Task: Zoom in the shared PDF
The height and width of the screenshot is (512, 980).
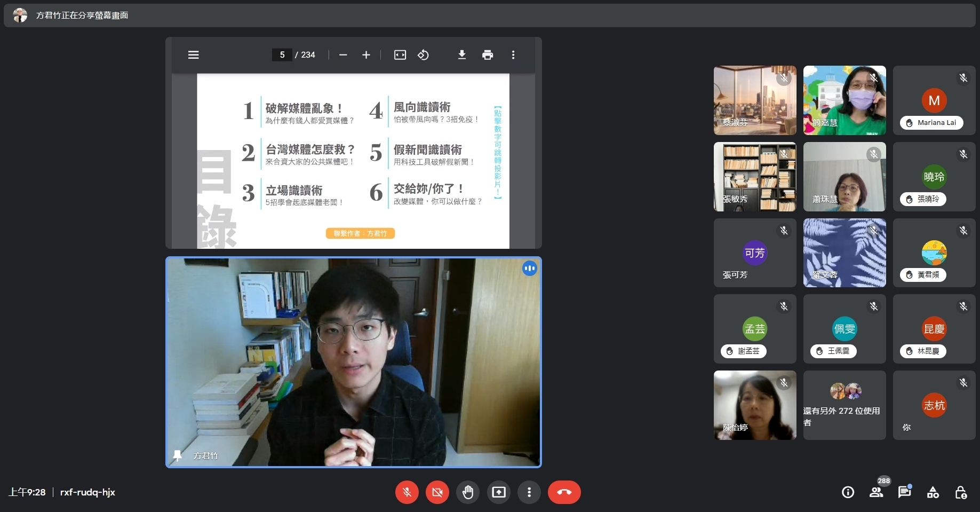Action: [366, 55]
